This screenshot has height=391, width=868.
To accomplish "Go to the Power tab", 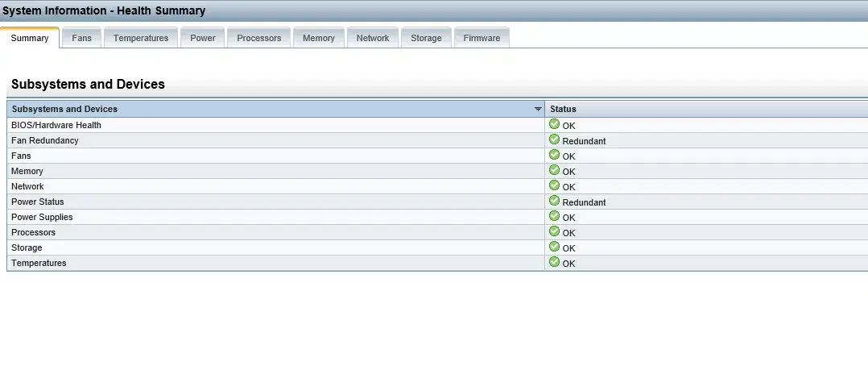I will tap(202, 38).
